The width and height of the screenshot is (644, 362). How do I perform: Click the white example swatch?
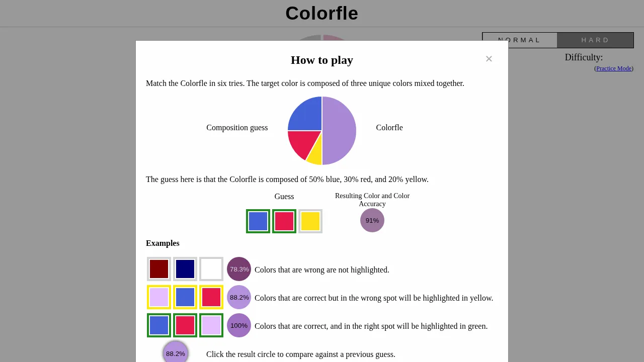pos(211,268)
